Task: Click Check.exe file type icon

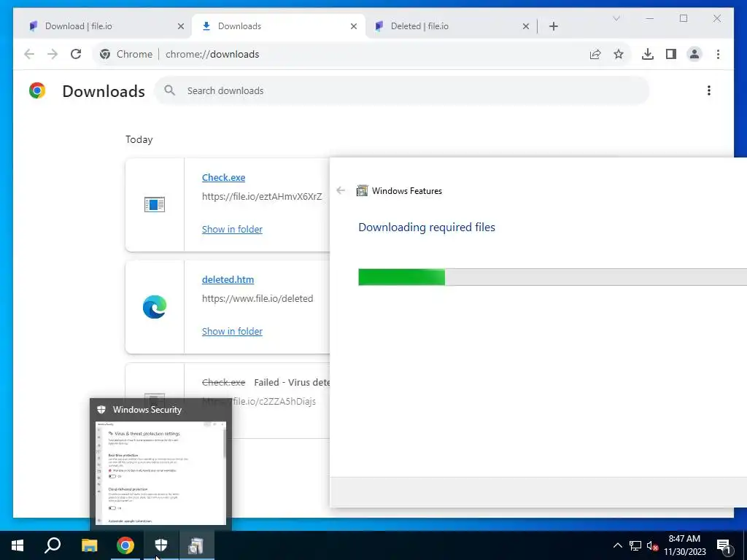Action: click(155, 205)
